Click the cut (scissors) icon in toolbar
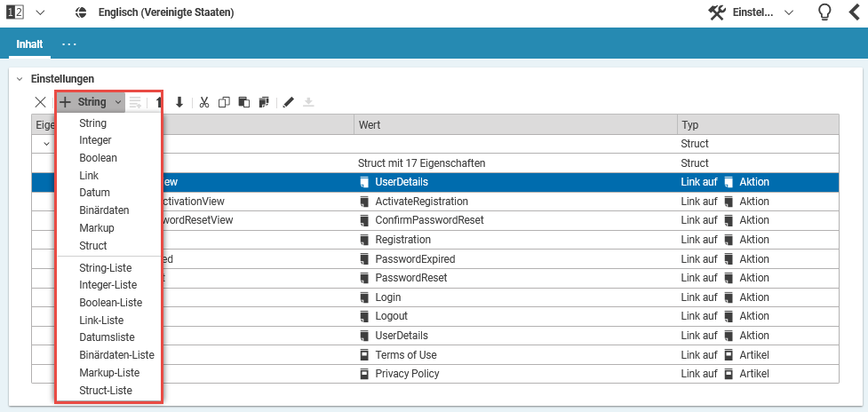This screenshot has height=412, width=868. (204, 102)
